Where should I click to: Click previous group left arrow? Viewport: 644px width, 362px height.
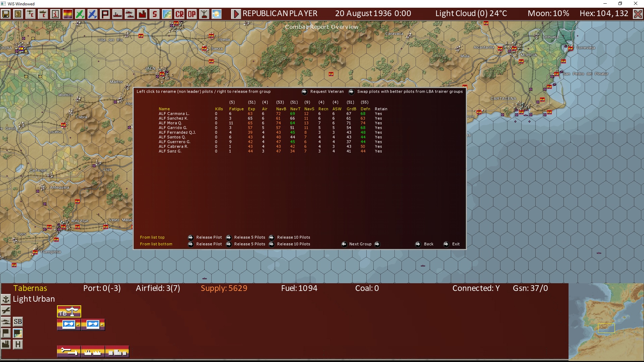344,244
